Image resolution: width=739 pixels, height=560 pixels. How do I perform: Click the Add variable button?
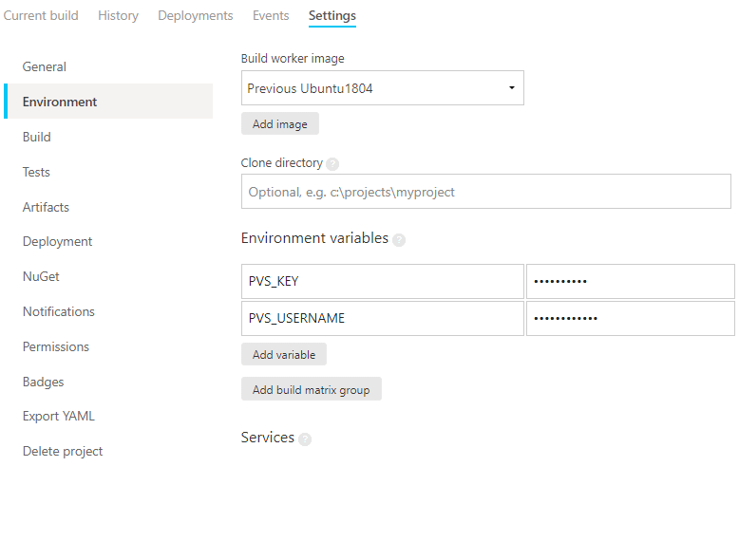(x=283, y=355)
